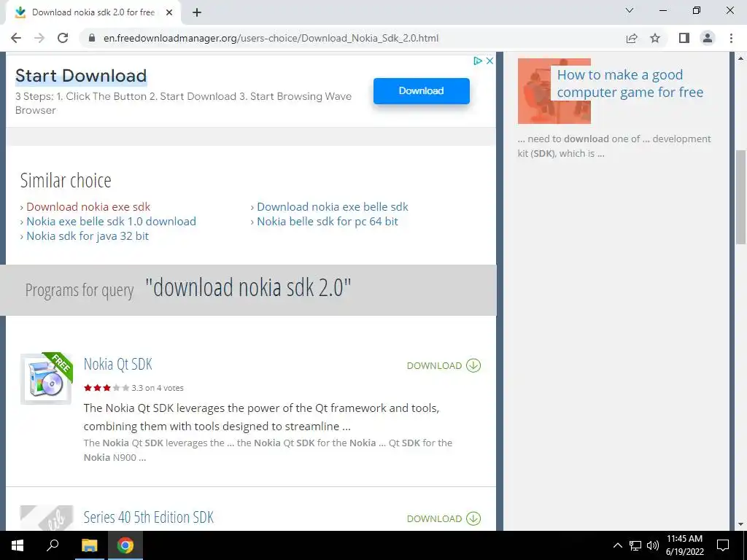Click the browser forward arrow

click(39, 38)
